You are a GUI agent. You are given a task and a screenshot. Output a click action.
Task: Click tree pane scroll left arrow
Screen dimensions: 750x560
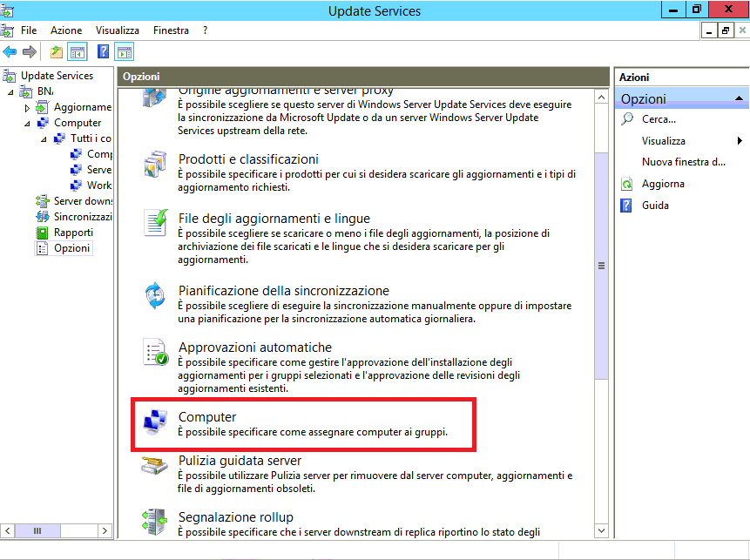pyautogui.click(x=8, y=530)
